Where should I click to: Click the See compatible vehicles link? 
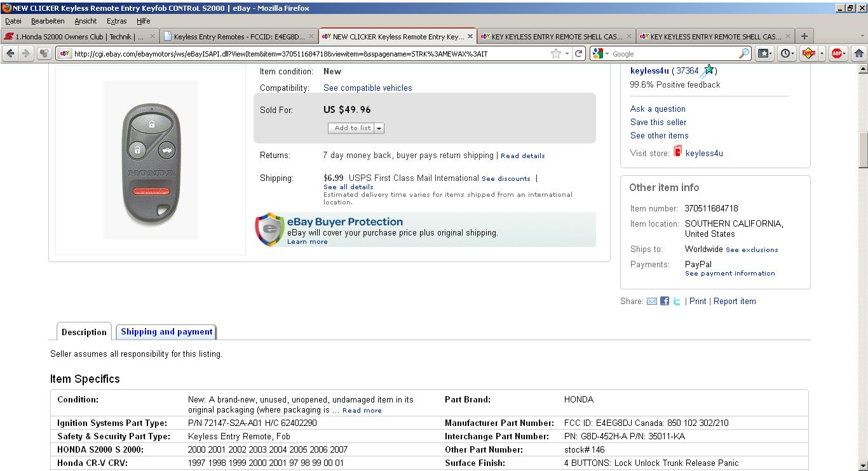[x=367, y=88]
